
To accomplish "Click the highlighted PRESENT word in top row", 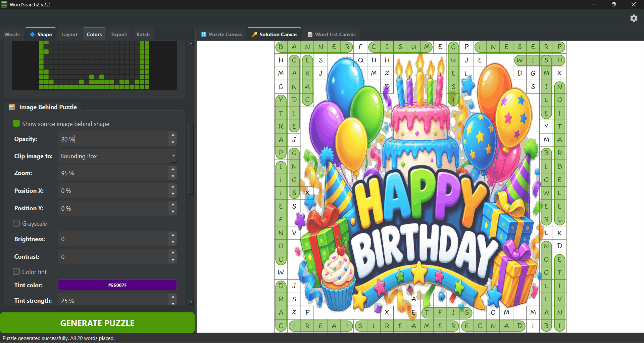I will [520, 47].
